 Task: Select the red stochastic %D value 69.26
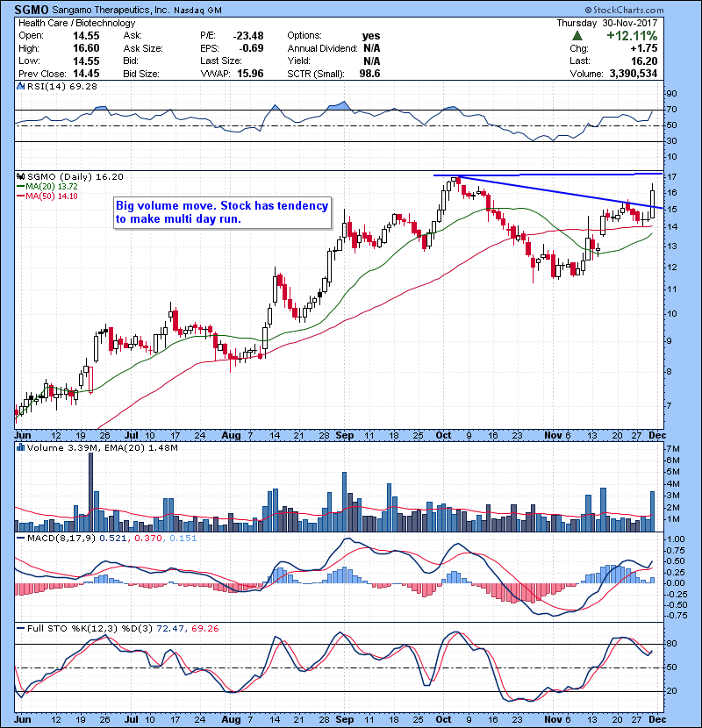pos(204,629)
